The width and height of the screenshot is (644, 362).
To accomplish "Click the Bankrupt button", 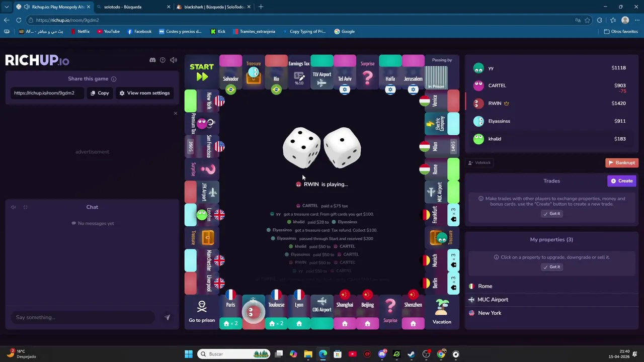I will pyautogui.click(x=622, y=162).
